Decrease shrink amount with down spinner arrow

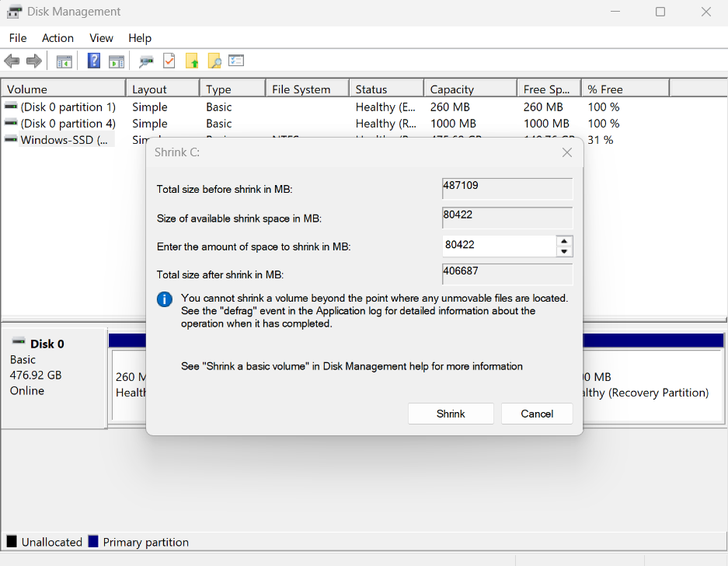[565, 251]
